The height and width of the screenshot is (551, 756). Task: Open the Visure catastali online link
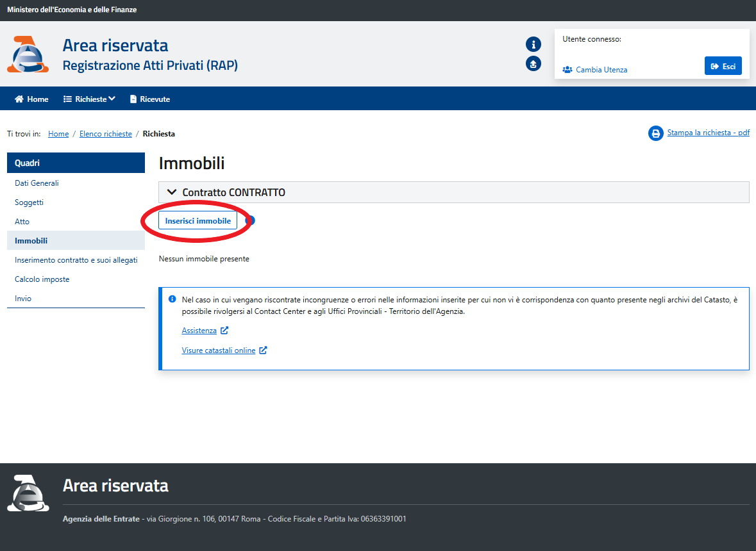tap(224, 350)
